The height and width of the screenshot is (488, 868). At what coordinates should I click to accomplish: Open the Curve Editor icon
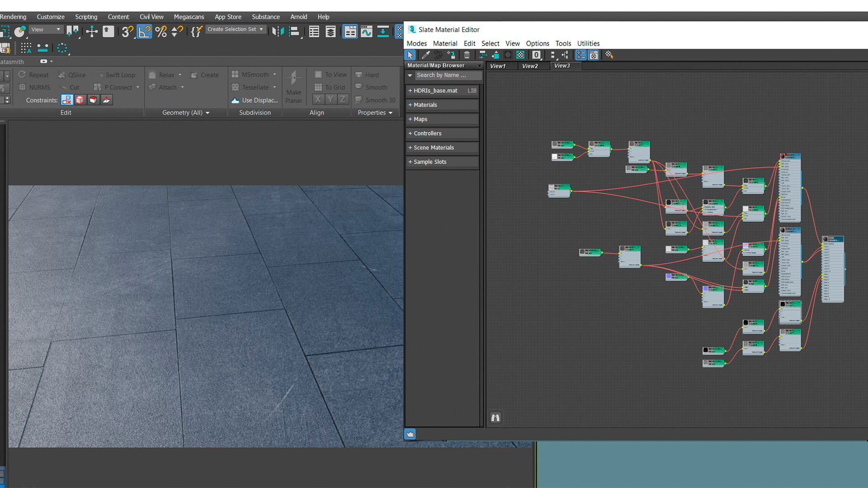tap(367, 32)
